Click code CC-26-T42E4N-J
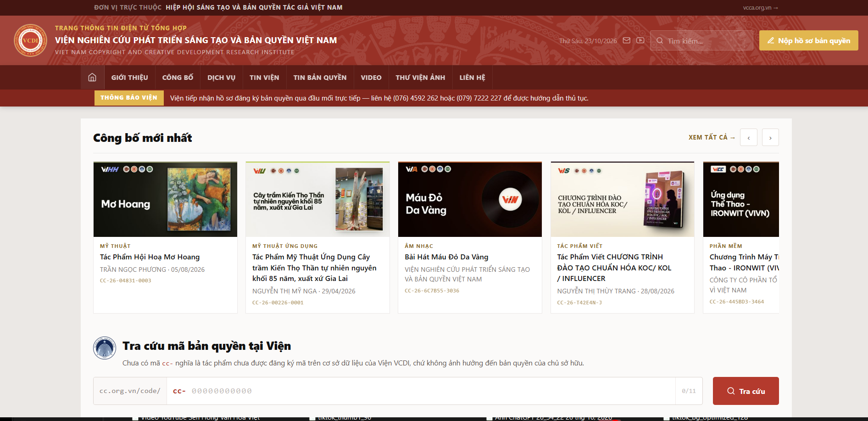This screenshot has width=868, height=421. click(x=579, y=303)
